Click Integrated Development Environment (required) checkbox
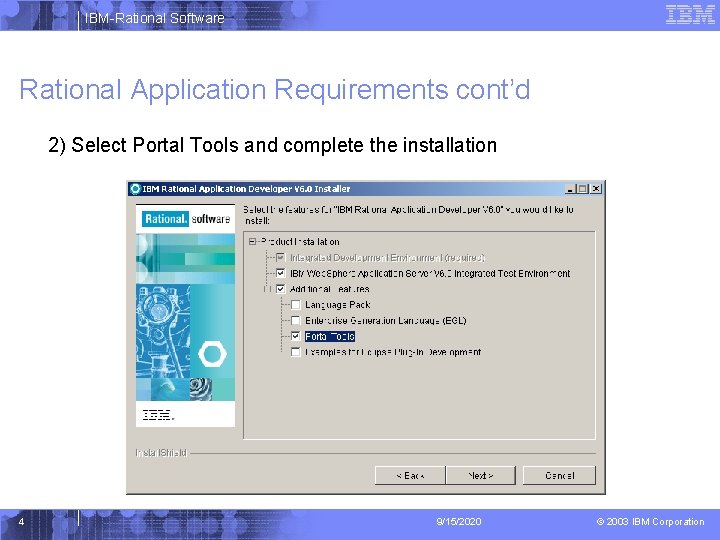This screenshot has height=540, width=720. (x=281, y=258)
